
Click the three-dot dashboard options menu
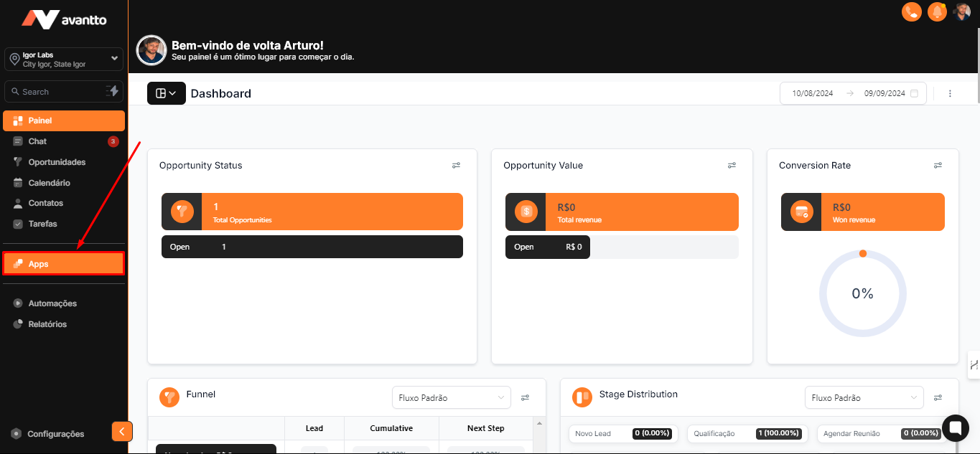point(950,93)
